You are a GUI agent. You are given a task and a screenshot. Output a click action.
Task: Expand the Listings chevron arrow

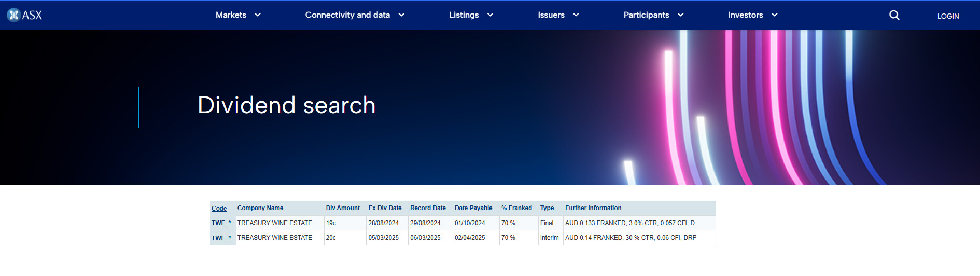pyautogui.click(x=490, y=15)
